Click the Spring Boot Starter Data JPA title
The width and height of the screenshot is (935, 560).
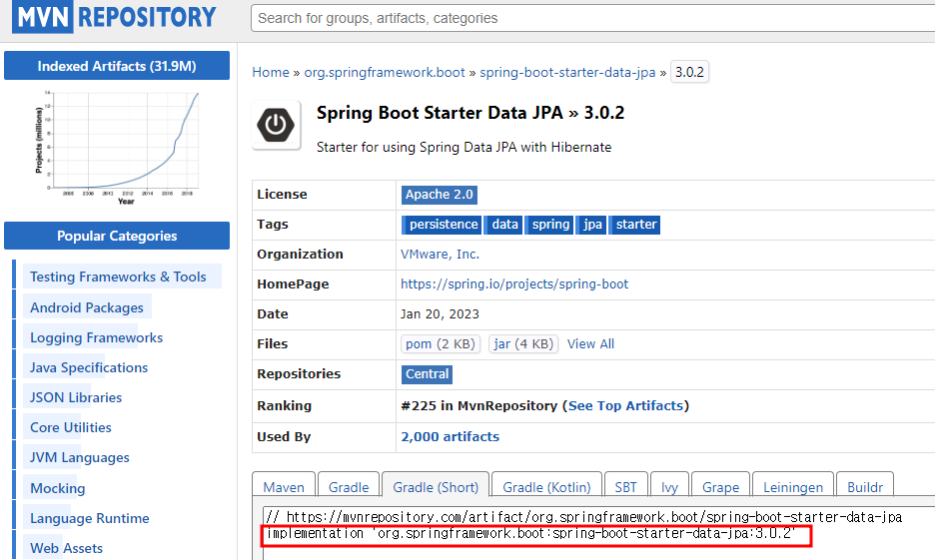pos(469,113)
